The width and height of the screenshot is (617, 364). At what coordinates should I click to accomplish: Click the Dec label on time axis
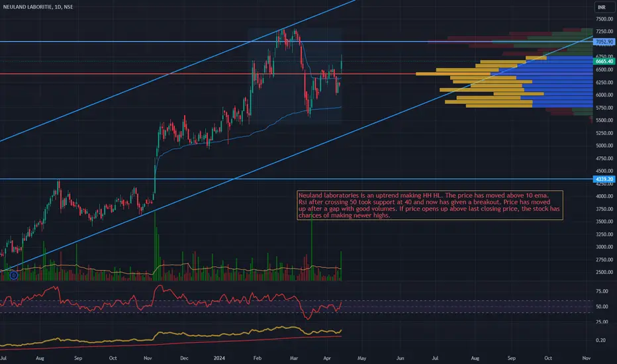click(184, 358)
